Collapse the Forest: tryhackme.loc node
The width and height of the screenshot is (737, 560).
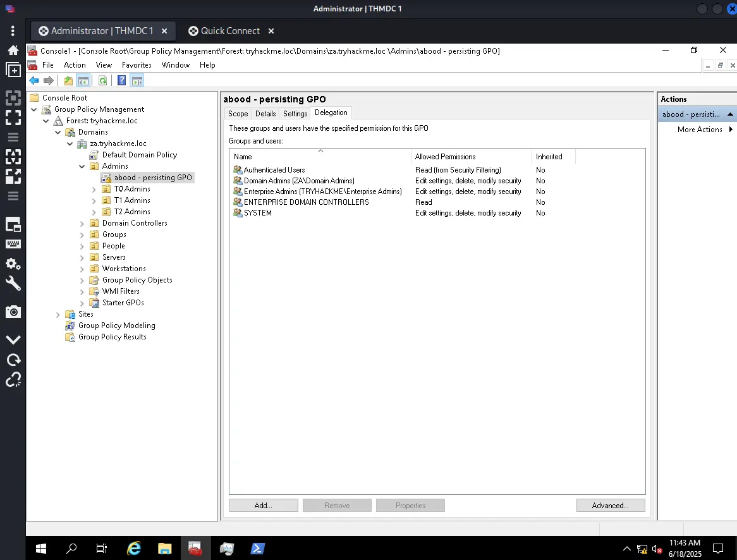click(x=46, y=121)
